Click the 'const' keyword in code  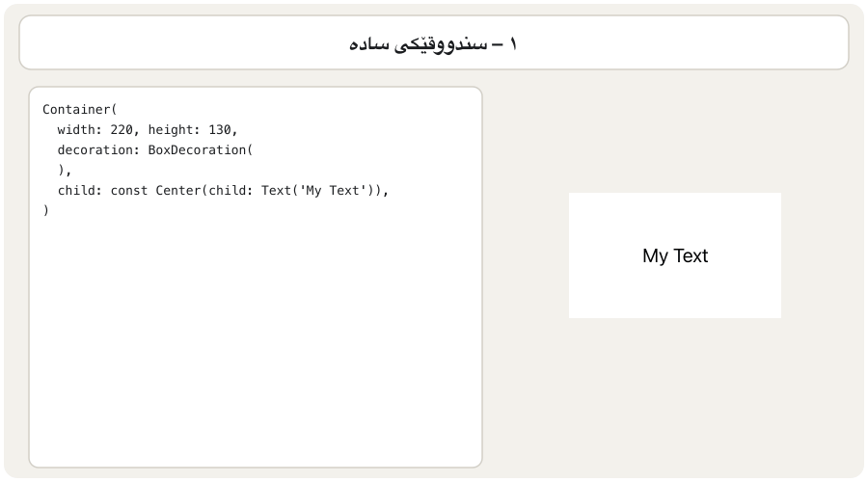click(x=129, y=190)
